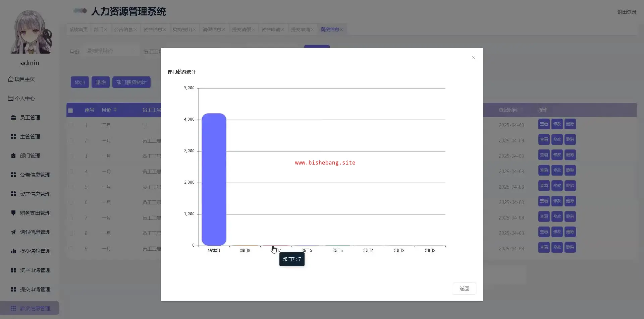Click the 删除 button above the table

(x=101, y=82)
